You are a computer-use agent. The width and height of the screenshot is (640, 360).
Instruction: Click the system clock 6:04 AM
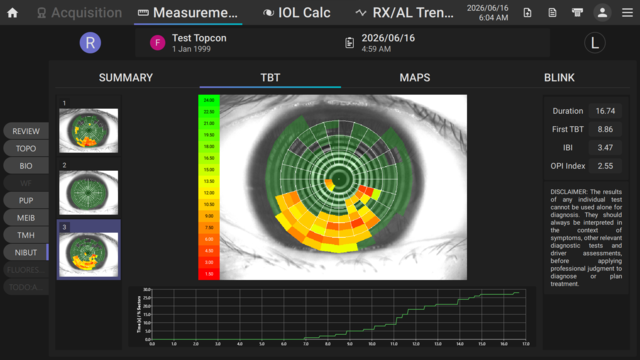[493, 18]
